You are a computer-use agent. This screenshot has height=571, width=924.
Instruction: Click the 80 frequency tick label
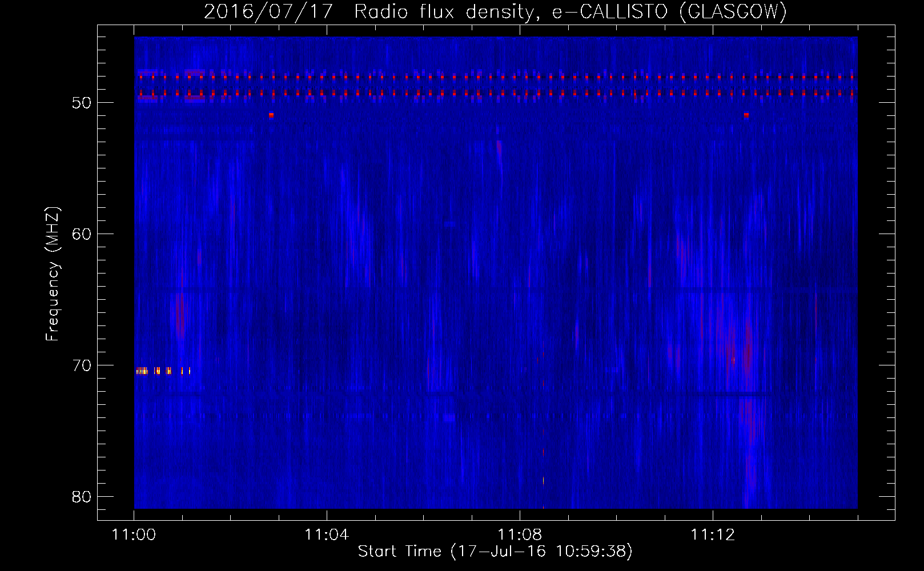82,497
